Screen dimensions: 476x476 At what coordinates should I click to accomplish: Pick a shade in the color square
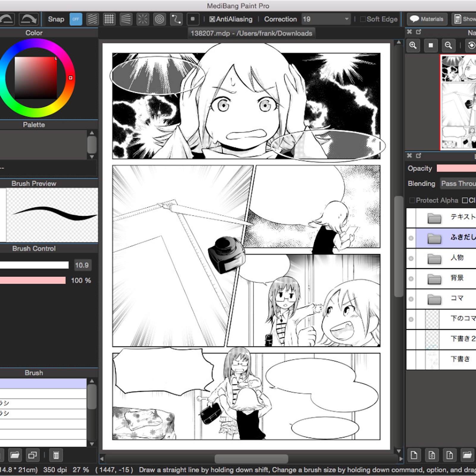(x=36, y=78)
